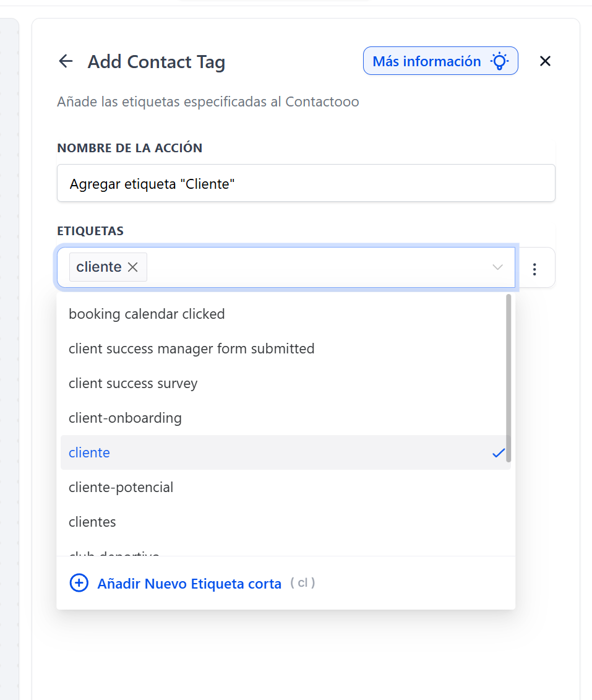Select "booking calendar clicked" tag option
This screenshot has width=592, height=700.
147,314
